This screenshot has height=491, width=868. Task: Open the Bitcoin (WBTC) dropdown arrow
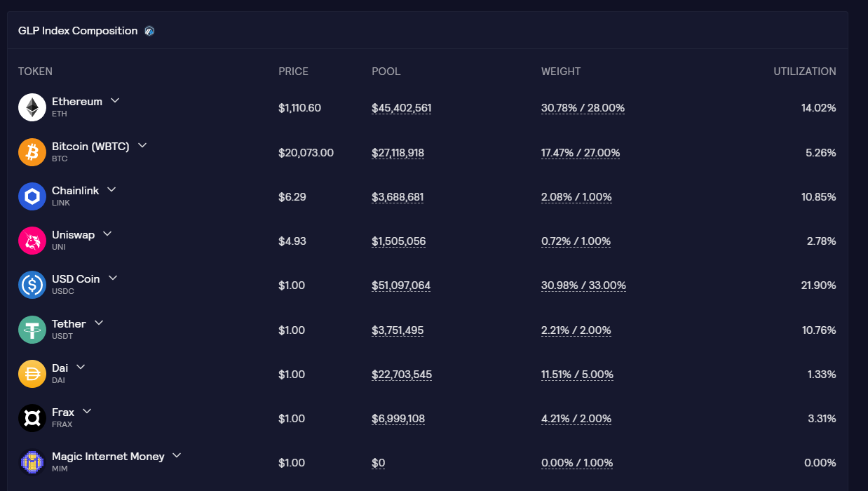142,145
